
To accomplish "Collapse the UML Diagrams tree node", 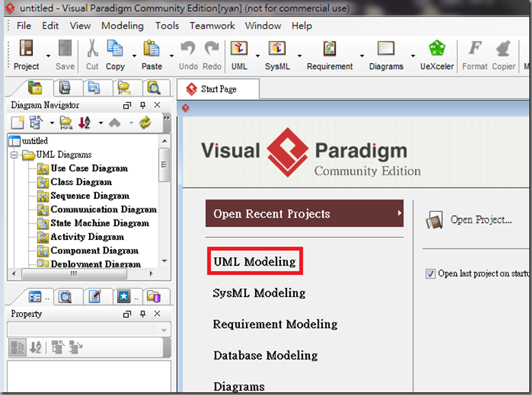I will 14,155.
